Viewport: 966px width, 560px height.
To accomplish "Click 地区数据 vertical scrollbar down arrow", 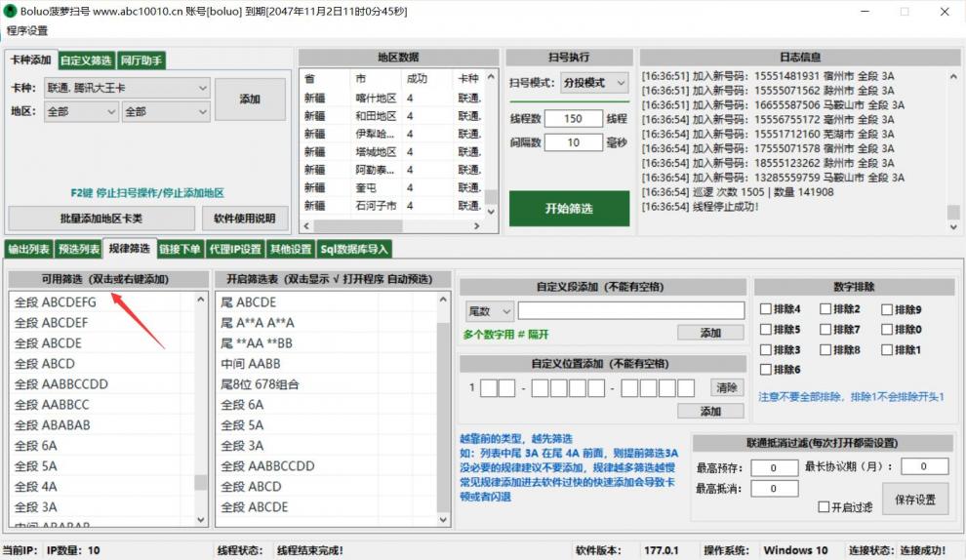I will (x=491, y=212).
